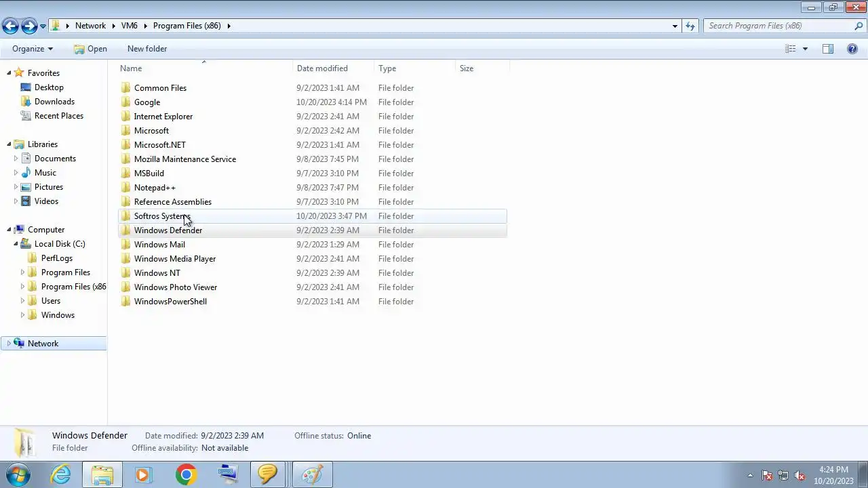Select the MSBuild folder name
Image resolution: width=868 pixels, height=488 pixels.
149,174
